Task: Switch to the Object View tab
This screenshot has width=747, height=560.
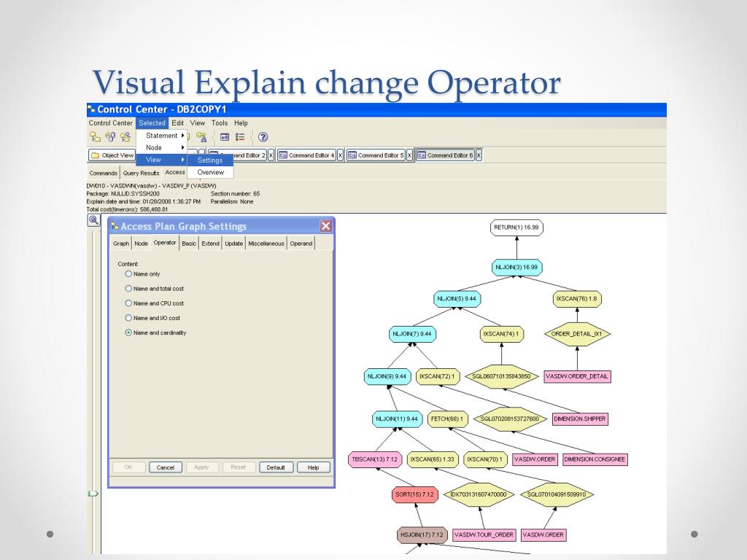Action: [112, 155]
